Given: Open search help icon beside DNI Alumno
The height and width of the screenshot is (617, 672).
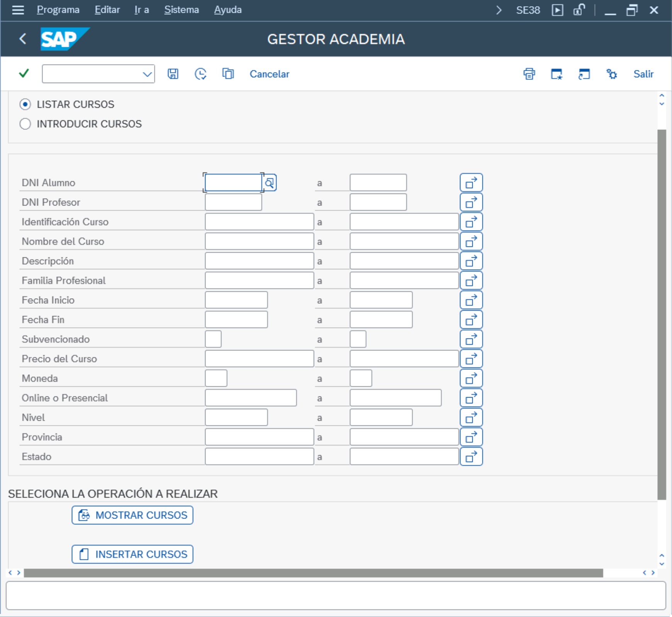Looking at the screenshot, I should [270, 183].
